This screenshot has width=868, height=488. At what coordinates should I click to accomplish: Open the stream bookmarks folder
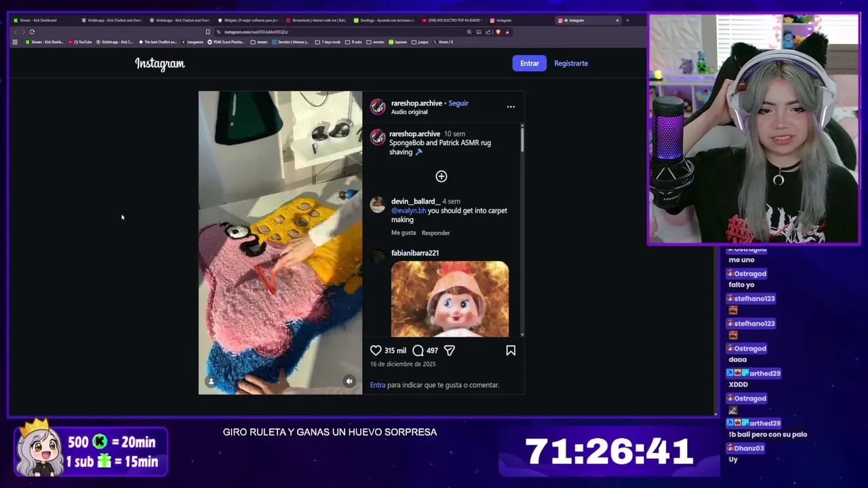click(x=259, y=42)
